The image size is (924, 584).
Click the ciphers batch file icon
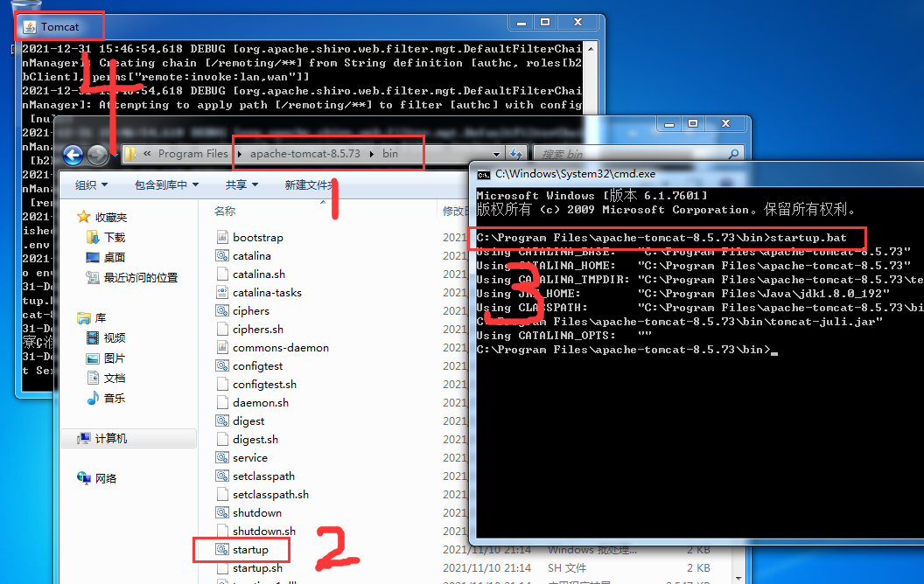pyautogui.click(x=222, y=310)
